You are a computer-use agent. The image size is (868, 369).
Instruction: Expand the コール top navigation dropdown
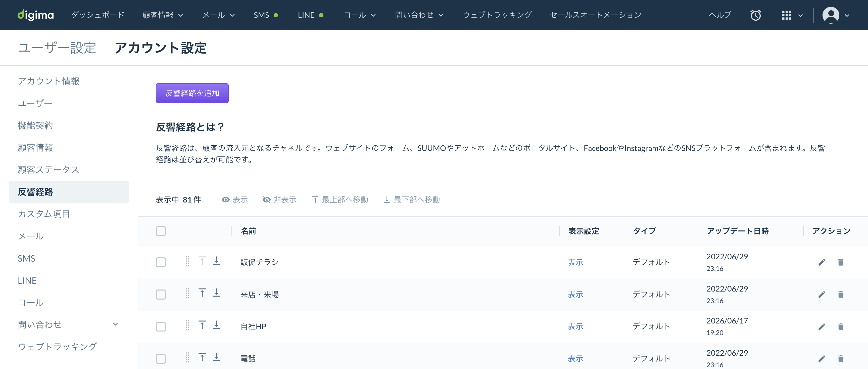point(360,15)
